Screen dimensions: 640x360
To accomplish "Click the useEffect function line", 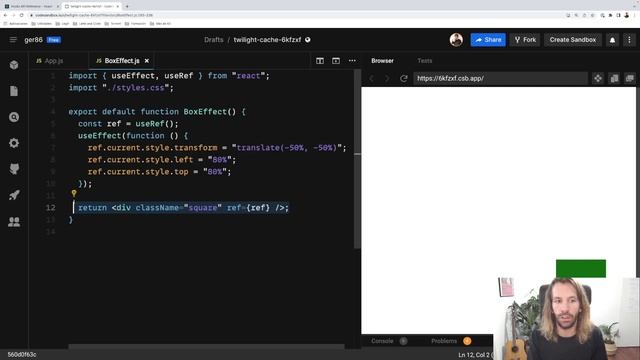I will [x=133, y=136].
